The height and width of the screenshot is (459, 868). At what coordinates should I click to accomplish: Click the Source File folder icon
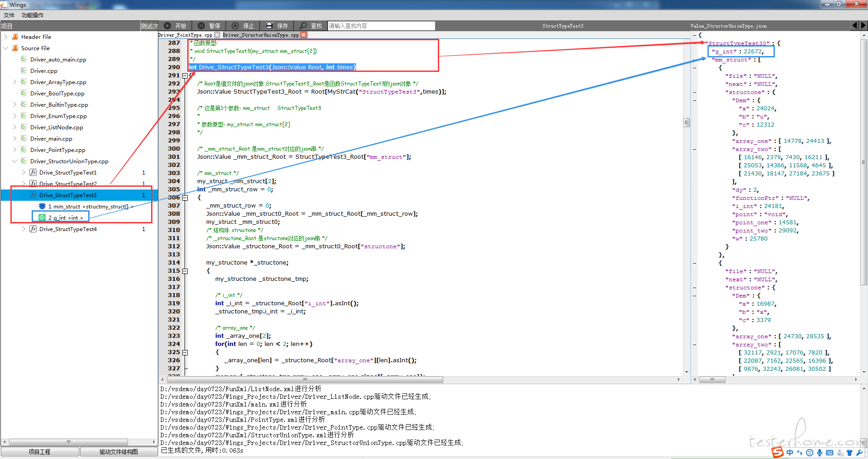coord(15,48)
